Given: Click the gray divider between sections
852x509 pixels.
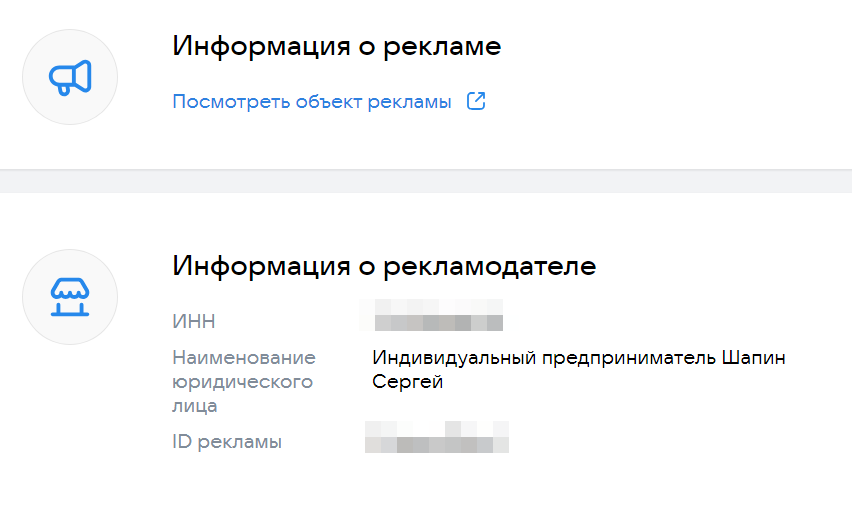Looking at the screenshot, I should (426, 181).
